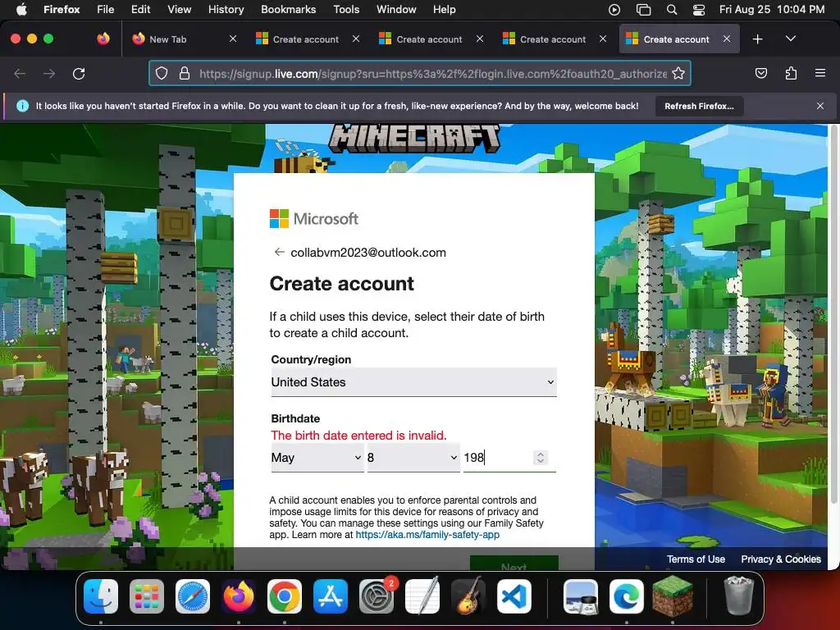Dismiss the Firefox refresh notification bar
The width and height of the screenshot is (840, 630).
[819, 106]
